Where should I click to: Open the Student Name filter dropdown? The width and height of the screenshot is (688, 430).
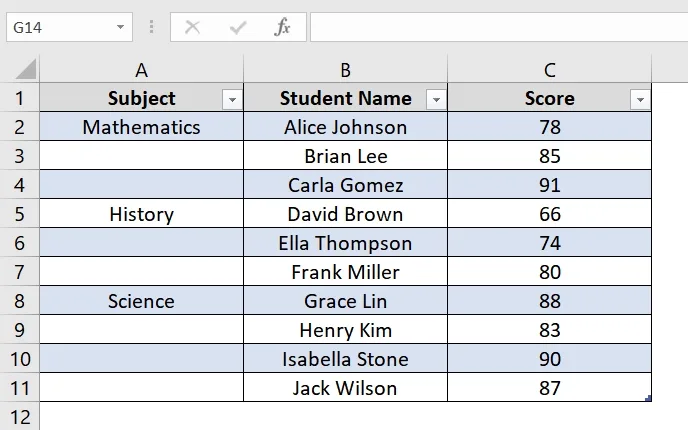pyautogui.click(x=436, y=100)
